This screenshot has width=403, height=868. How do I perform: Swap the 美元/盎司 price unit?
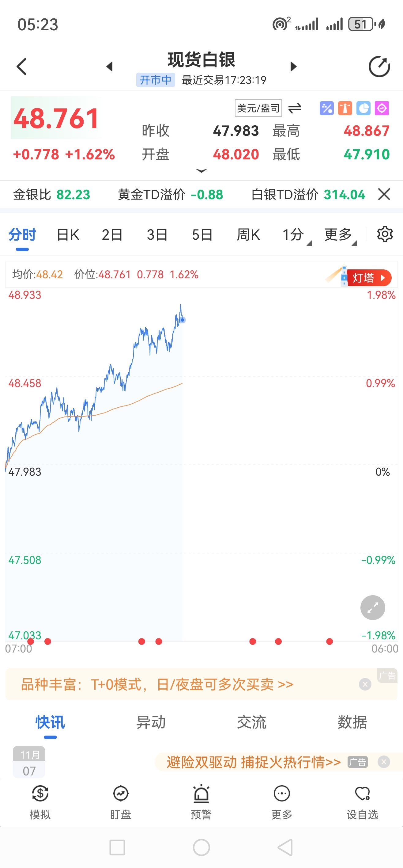(295, 108)
